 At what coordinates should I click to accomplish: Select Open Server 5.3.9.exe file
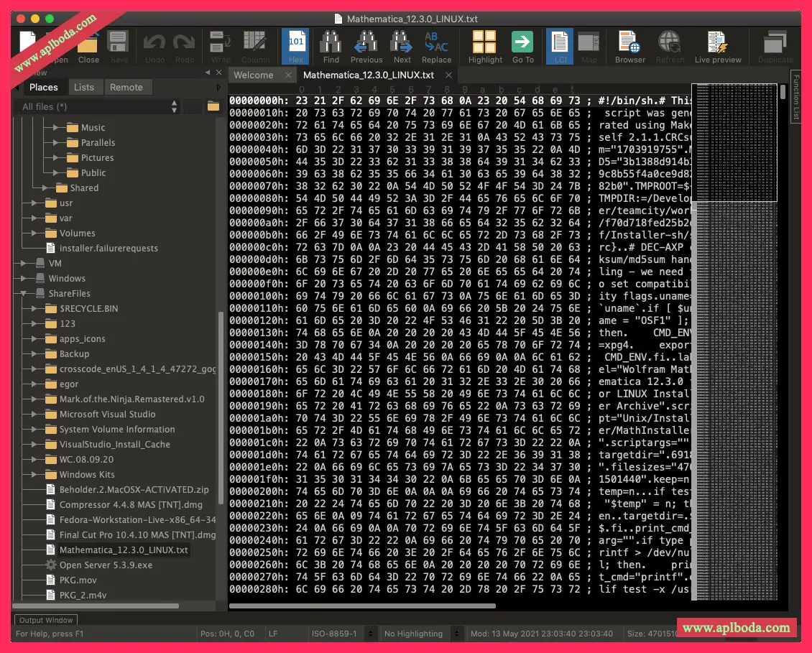(x=106, y=565)
